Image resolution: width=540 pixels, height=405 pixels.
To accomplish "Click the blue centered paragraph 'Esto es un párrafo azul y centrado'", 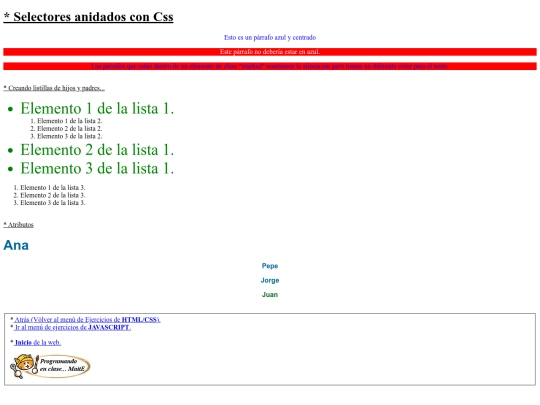I will tap(270, 37).
